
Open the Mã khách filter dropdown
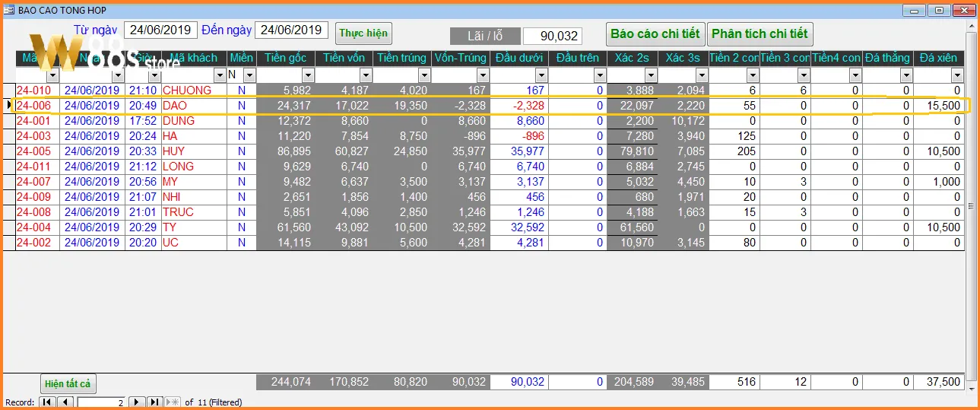[220, 75]
